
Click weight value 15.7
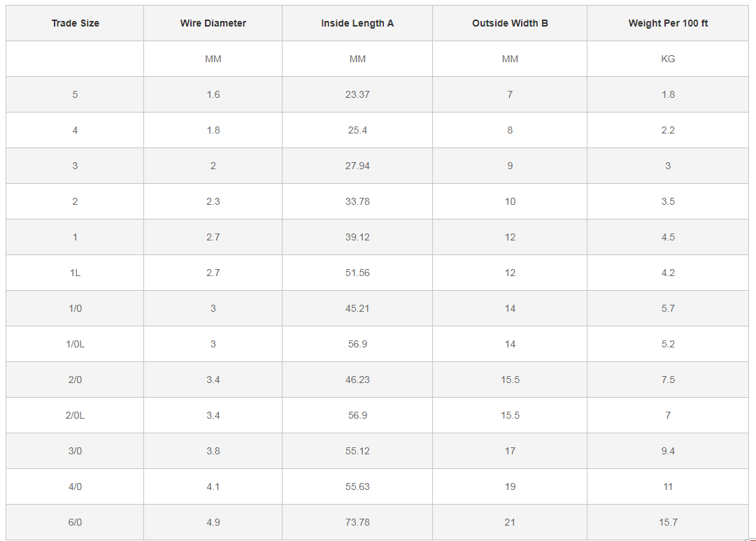point(668,522)
